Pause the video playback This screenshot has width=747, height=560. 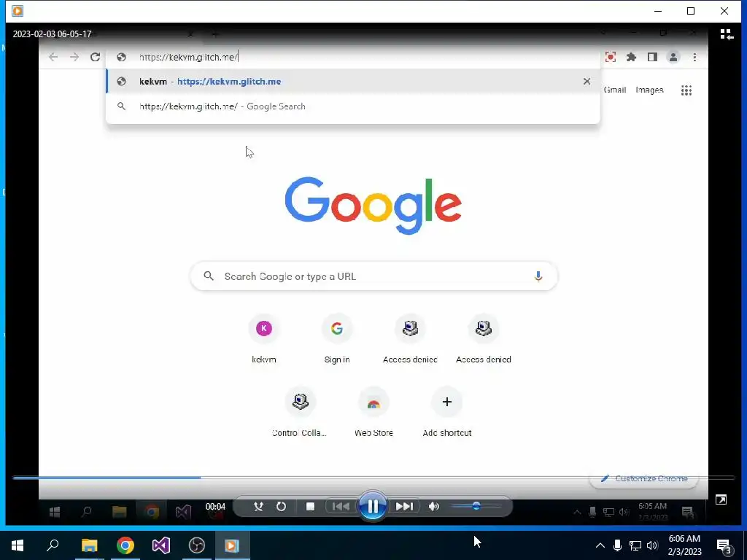pyautogui.click(x=373, y=506)
